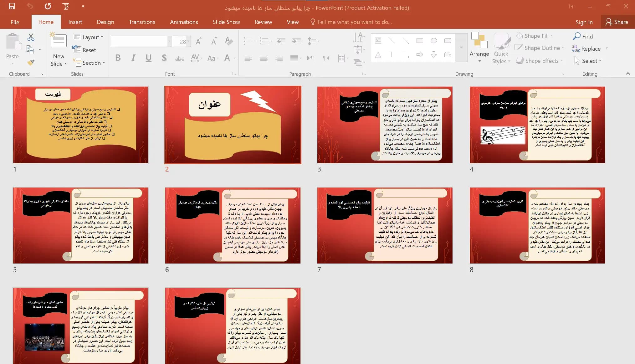Click the Increase Font Size icon
This screenshot has width=635, height=364.
tap(198, 41)
